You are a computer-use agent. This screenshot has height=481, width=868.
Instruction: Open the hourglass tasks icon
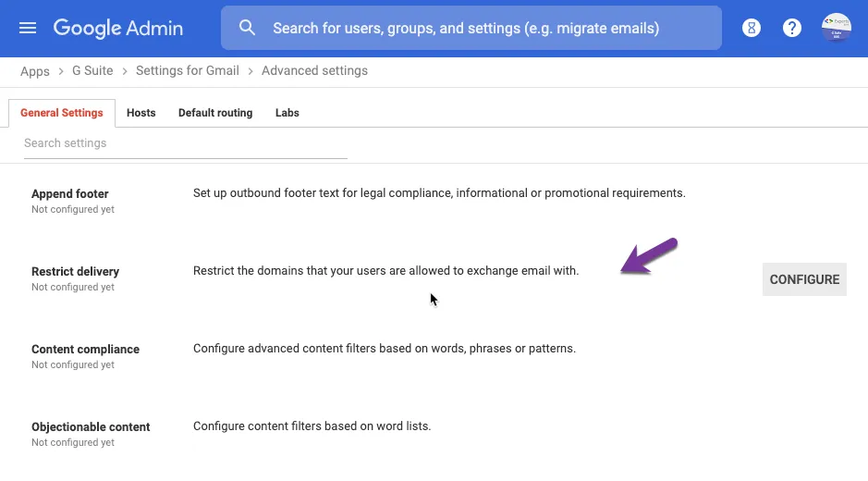point(752,28)
